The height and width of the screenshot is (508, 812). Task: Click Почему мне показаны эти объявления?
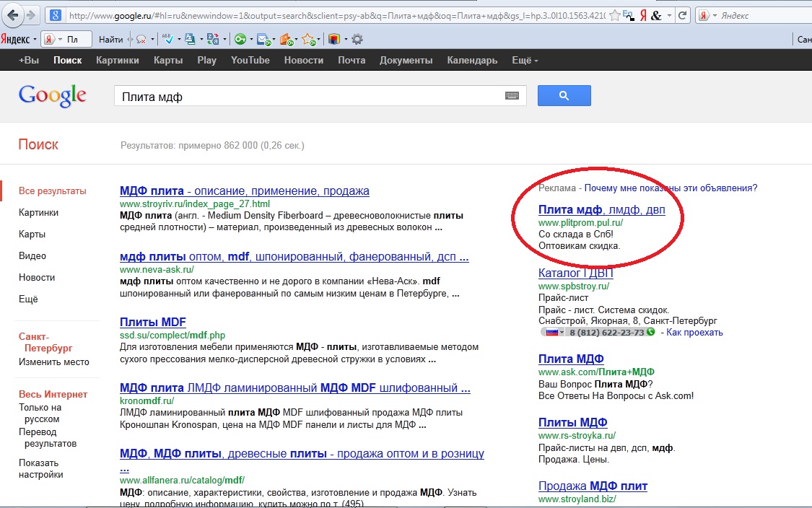[x=671, y=188]
